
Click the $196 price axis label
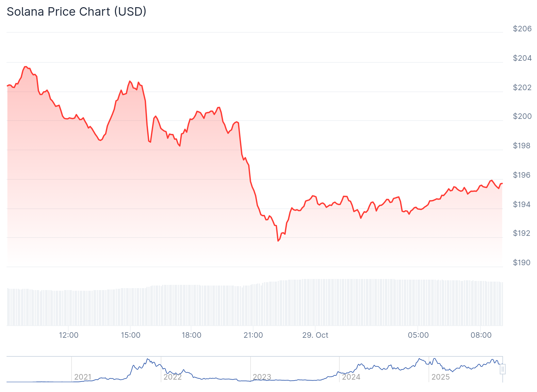pos(522,175)
